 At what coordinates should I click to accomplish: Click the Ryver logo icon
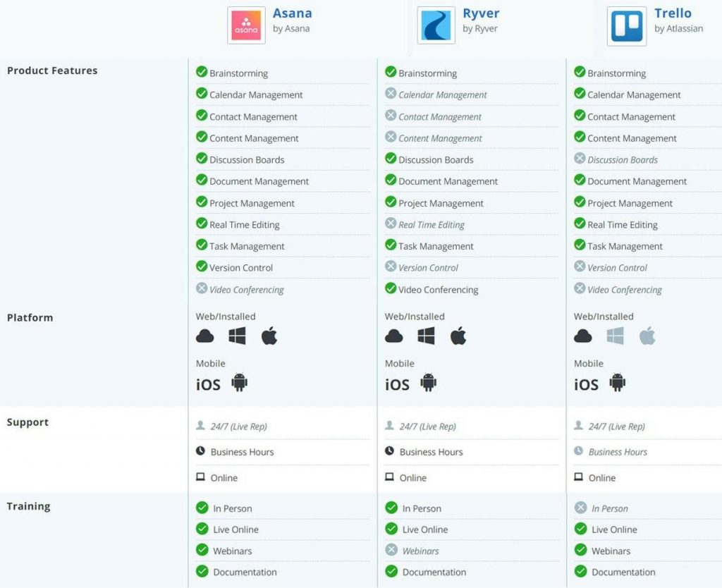click(436, 25)
